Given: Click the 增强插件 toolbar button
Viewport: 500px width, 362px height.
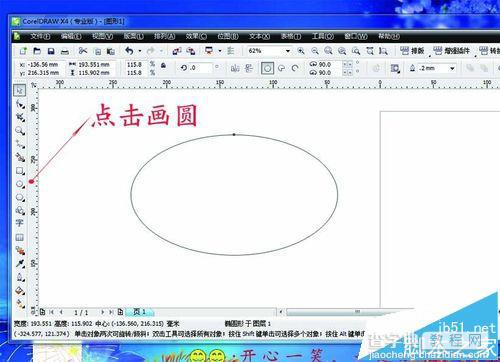Looking at the screenshot, I should [451, 51].
